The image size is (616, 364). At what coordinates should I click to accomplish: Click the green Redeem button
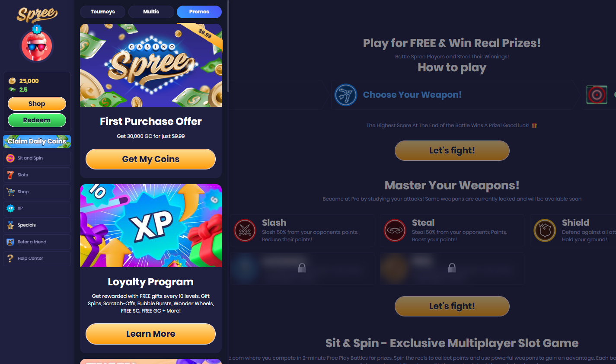(x=37, y=120)
